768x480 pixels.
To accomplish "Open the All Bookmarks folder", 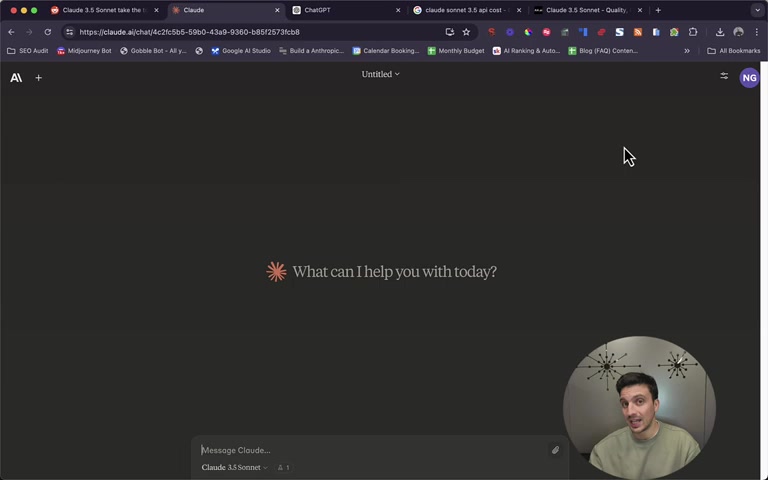I will click(x=734, y=51).
